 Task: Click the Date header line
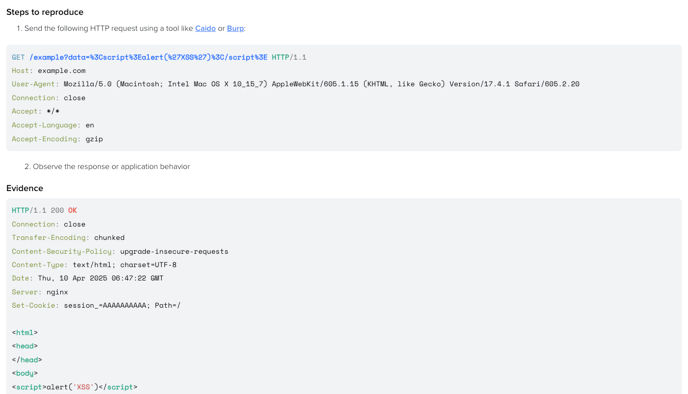pyautogui.click(x=87, y=278)
